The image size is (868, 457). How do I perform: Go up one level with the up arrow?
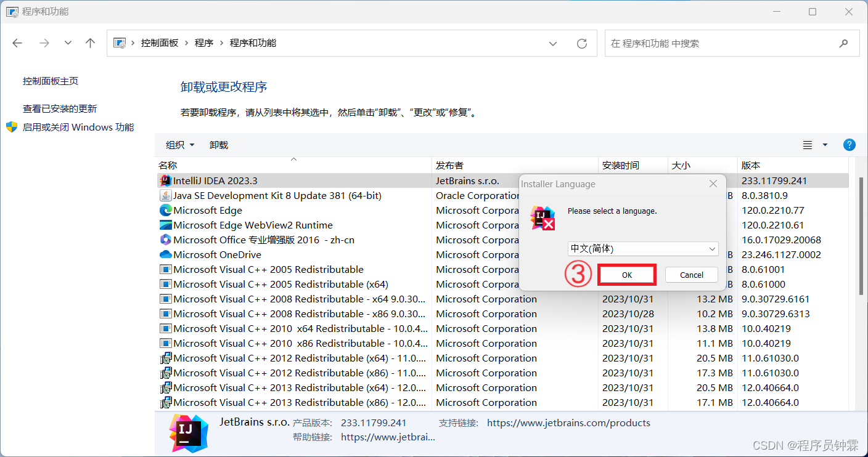(91, 43)
